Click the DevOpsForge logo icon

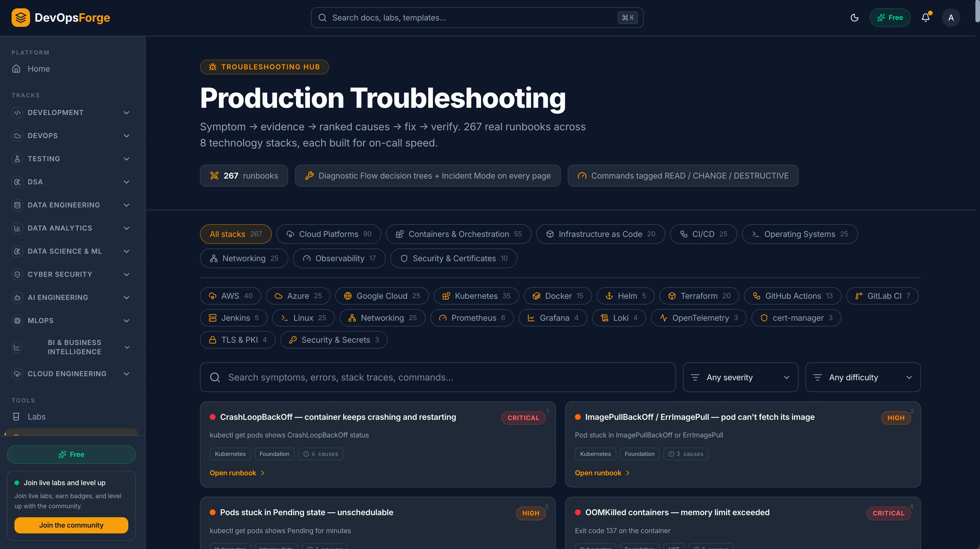(21, 18)
